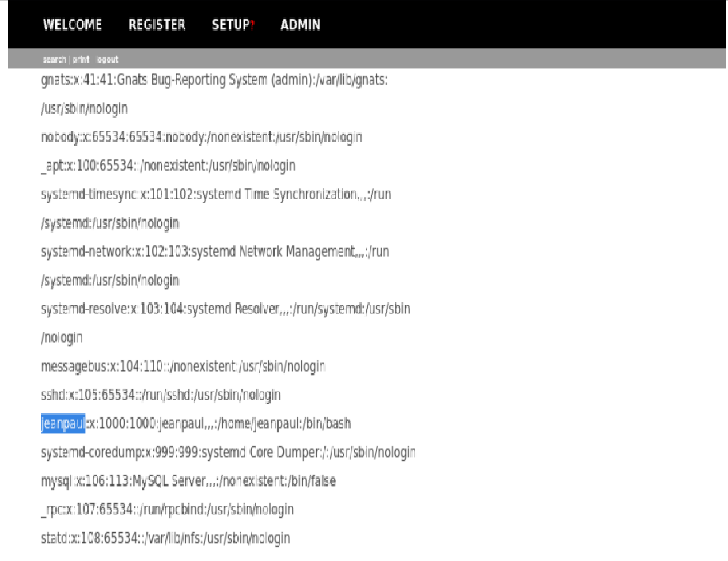Click the highlighted jeanpaul username
The image size is (728, 561).
tap(63, 423)
